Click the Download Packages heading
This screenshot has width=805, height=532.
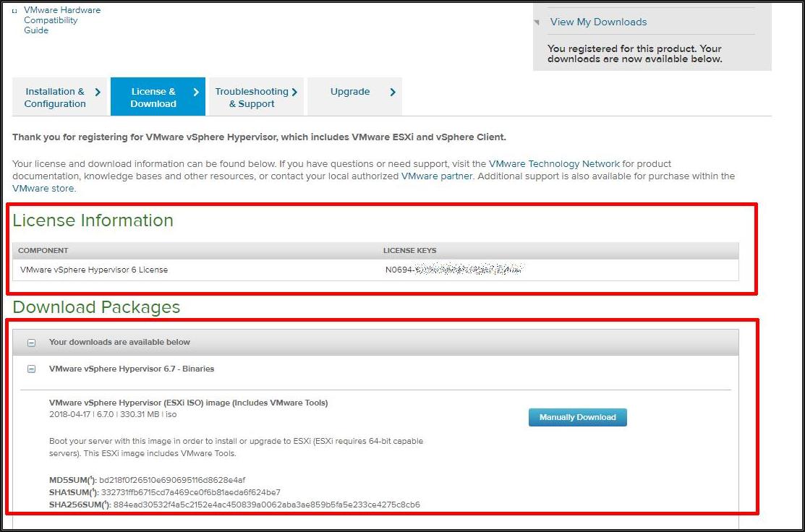96,306
